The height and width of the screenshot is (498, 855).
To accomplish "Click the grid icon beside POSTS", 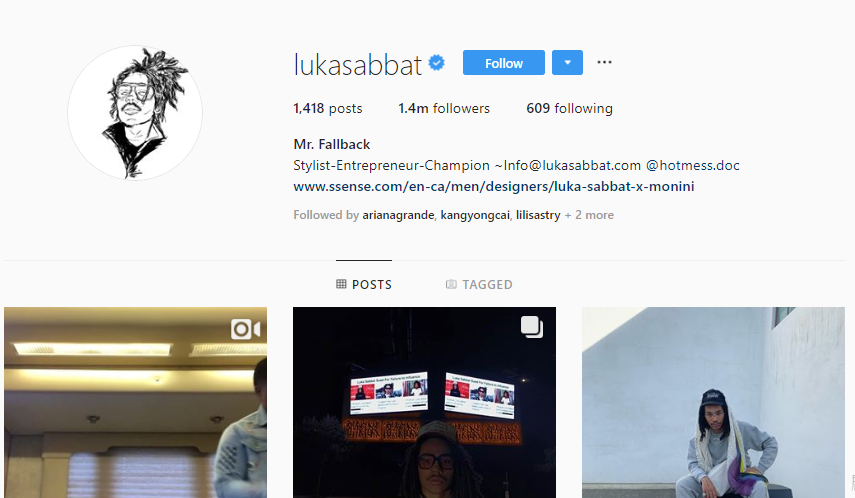I will [341, 284].
